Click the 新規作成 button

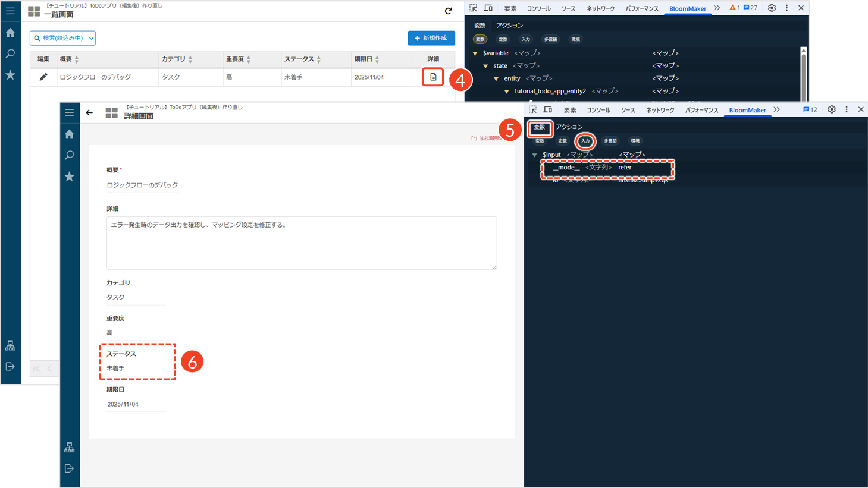[431, 38]
